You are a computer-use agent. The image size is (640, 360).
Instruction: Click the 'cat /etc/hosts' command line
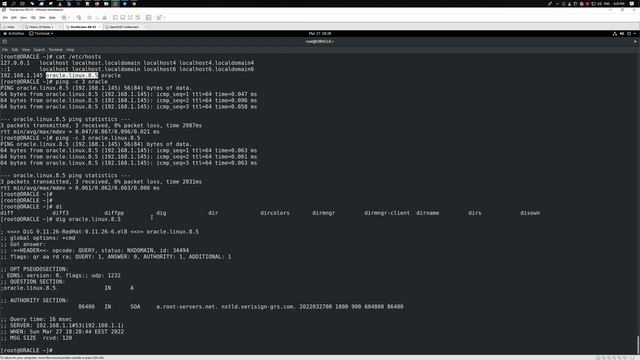51,57
